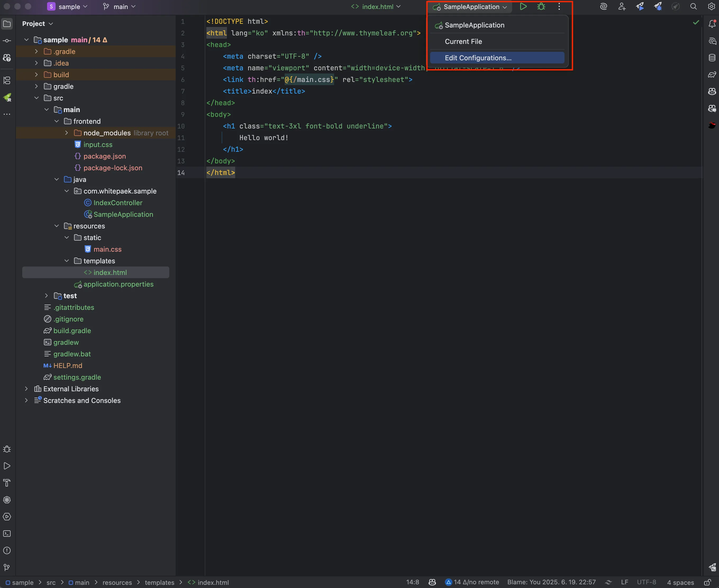Choose Current File in run config popup
Image resolution: width=719 pixels, height=588 pixels.
pos(497,41)
